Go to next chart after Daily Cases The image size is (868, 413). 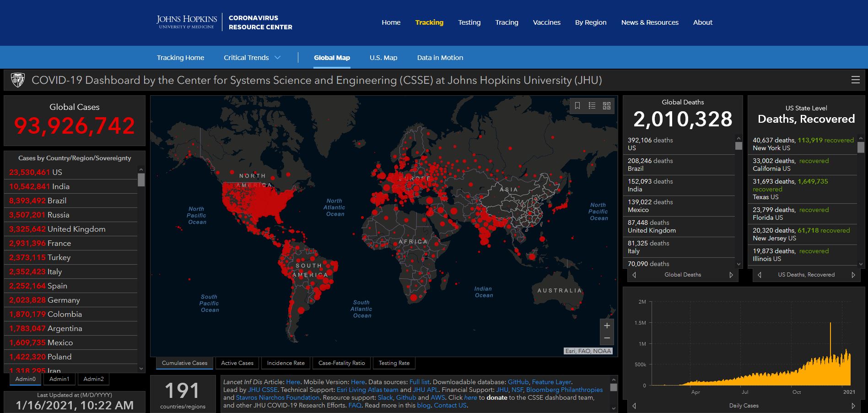click(853, 406)
